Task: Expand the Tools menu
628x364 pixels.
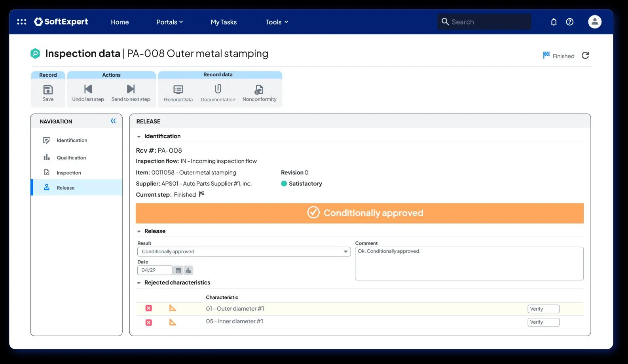Action: coord(277,22)
